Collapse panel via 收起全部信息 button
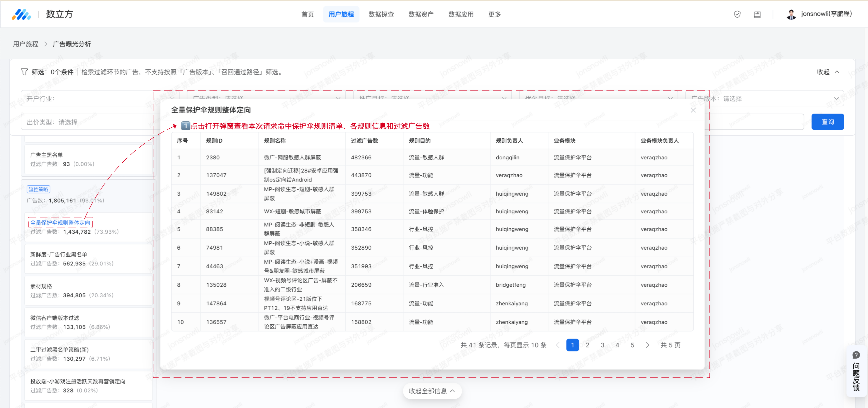868x408 pixels. point(432,391)
